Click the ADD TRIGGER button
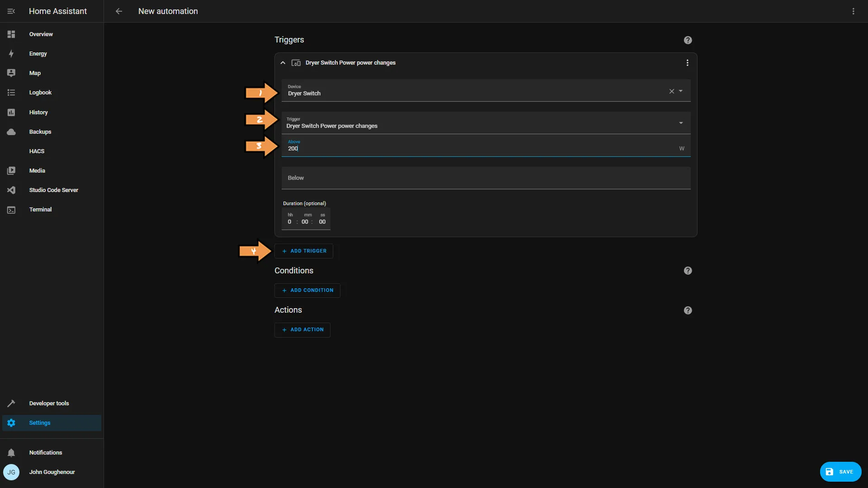Image resolution: width=868 pixels, height=488 pixels. click(304, 251)
